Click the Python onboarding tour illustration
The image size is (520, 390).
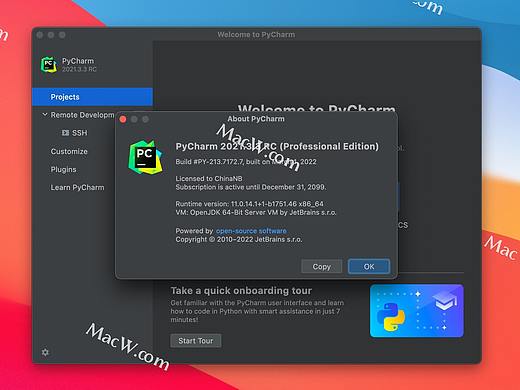tap(417, 311)
